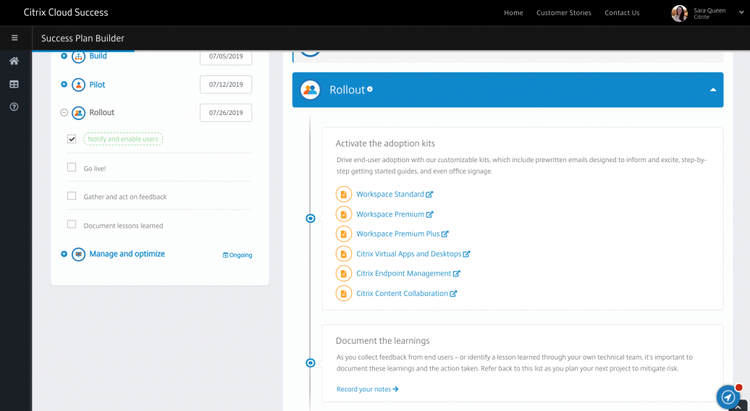Uncheck the Notify and enable users checkbox
The image size is (750, 411).
(x=71, y=139)
